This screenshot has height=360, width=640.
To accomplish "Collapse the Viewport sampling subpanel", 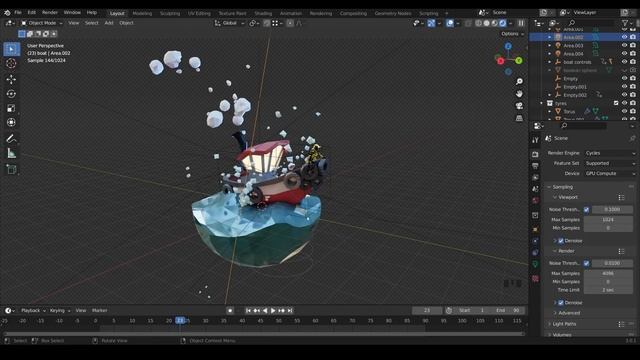I will click(x=567, y=197).
